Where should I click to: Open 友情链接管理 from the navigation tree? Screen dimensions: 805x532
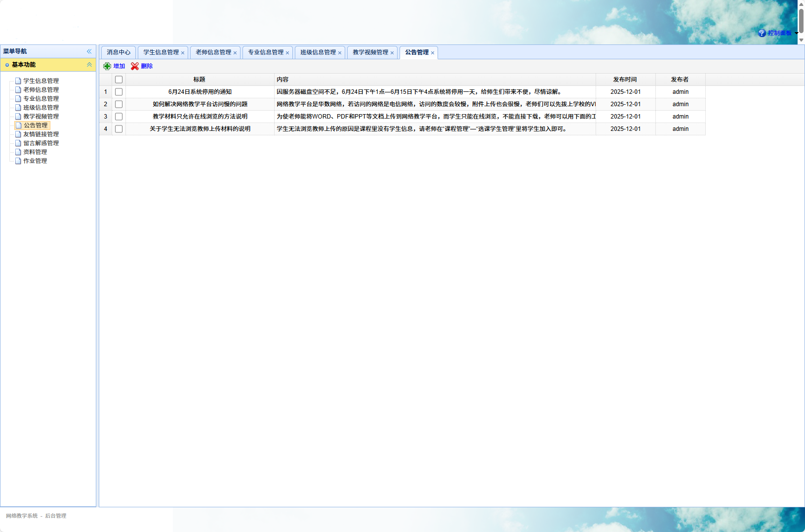(41, 134)
